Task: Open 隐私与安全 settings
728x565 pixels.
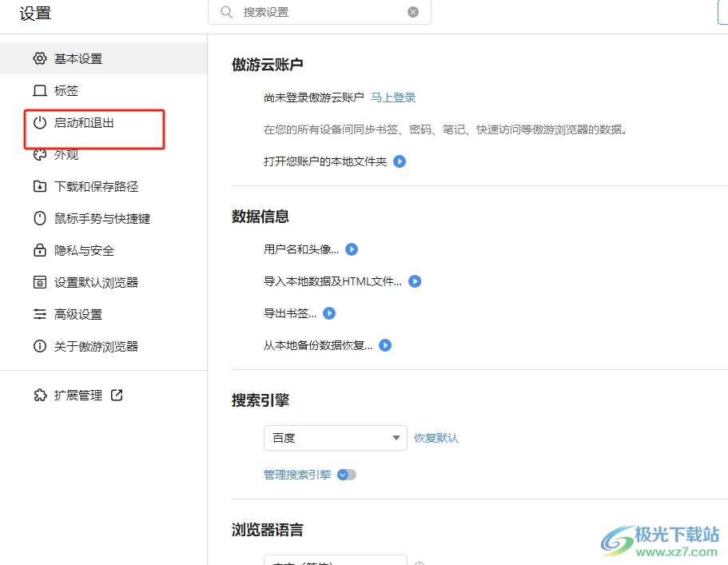Action: point(104,250)
